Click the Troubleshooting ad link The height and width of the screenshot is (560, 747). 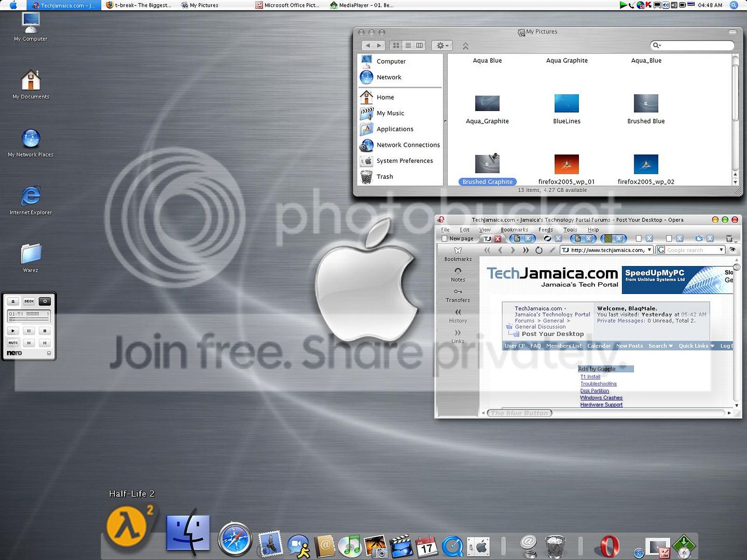tap(598, 384)
